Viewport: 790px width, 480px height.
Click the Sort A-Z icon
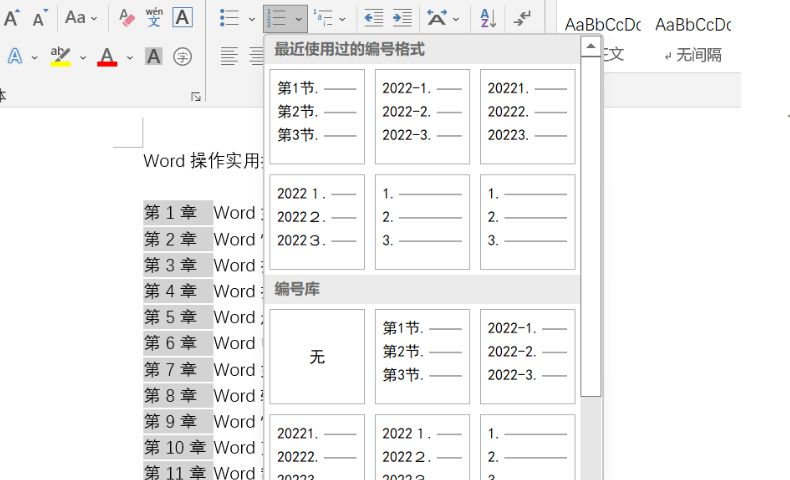[488, 19]
